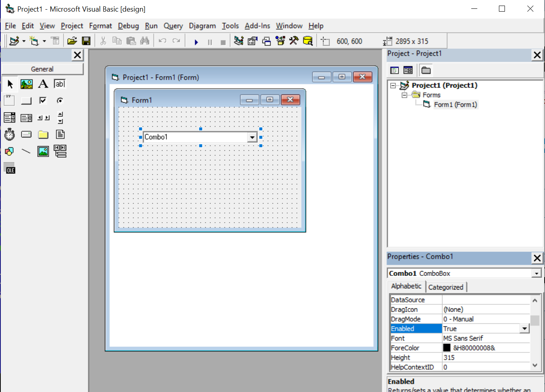The width and height of the screenshot is (545, 392).
Task: Click the Height property value field
Action: pos(486,358)
